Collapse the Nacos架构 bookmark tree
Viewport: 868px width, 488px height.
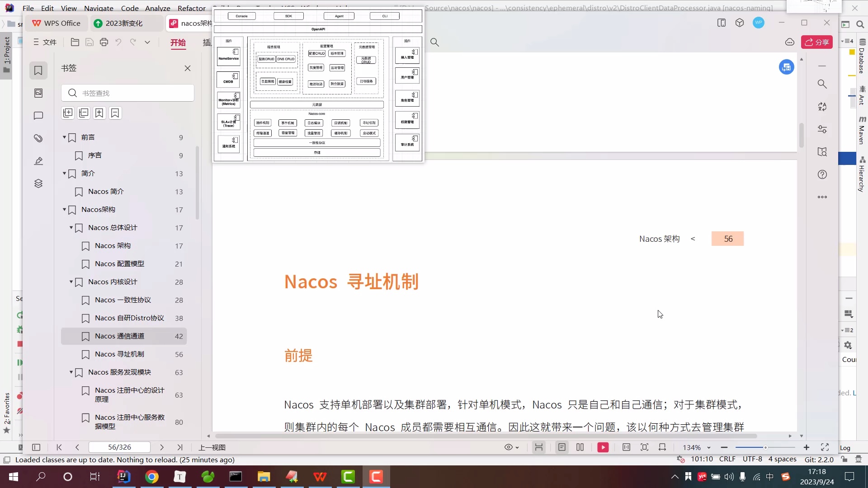[x=64, y=210]
